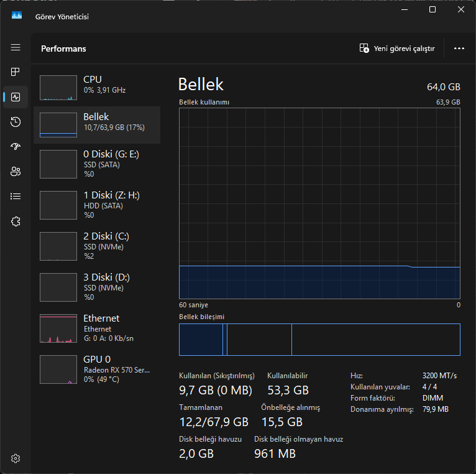Viewport: 476px width, 474px height.
Task: Select 3 Diski (D:) NVMe entry
Action: (x=96, y=287)
